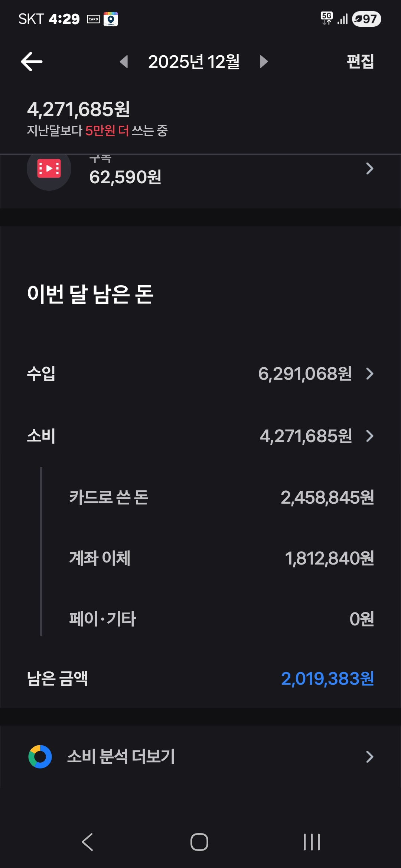The height and width of the screenshot is (868, 401).
Task: Tap Android home navigation button
Action: pyautogui.click(x=199, y=842)
